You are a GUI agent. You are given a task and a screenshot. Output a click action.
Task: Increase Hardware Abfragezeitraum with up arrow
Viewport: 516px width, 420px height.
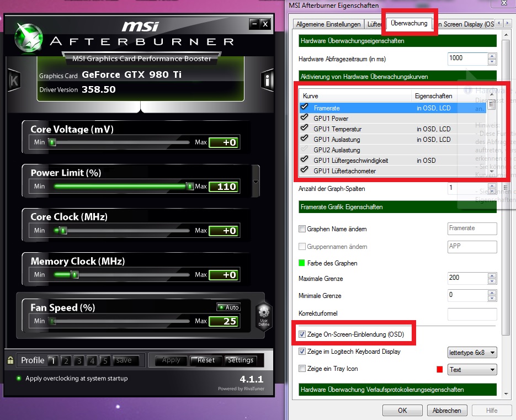(492, 56)
